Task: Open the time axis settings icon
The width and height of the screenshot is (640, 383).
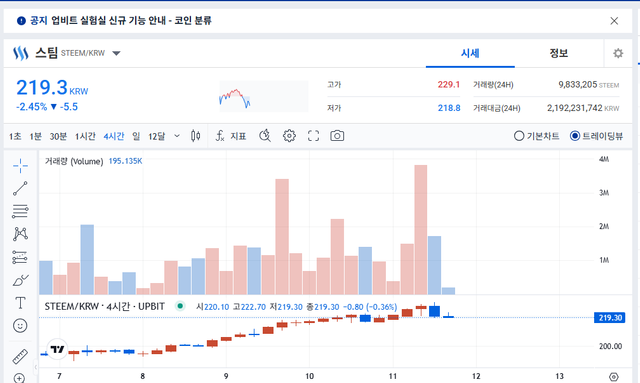Action: click(x=613, y=376)
